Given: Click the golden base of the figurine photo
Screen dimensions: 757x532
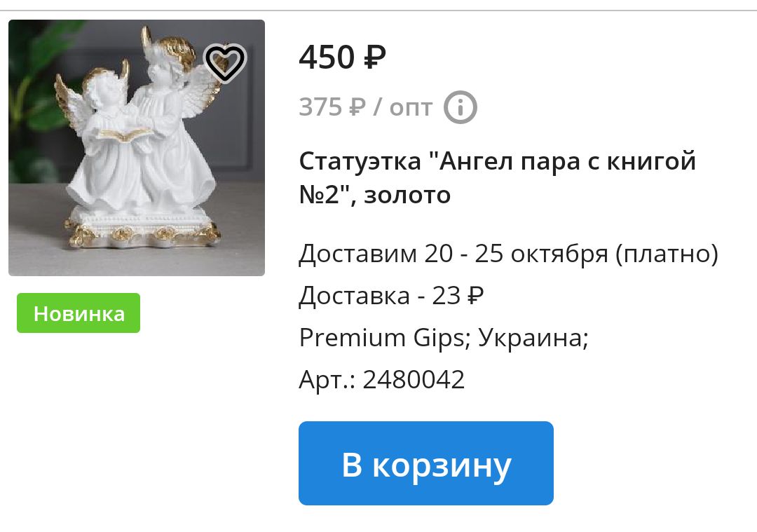Looking at the screenshot, I should (141, 231).
